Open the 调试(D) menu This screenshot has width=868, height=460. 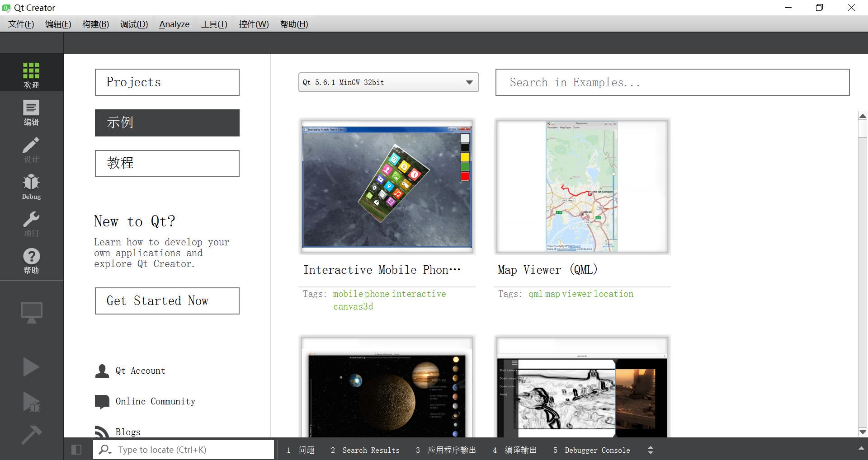pyautogui.click(x=134, y=24)
